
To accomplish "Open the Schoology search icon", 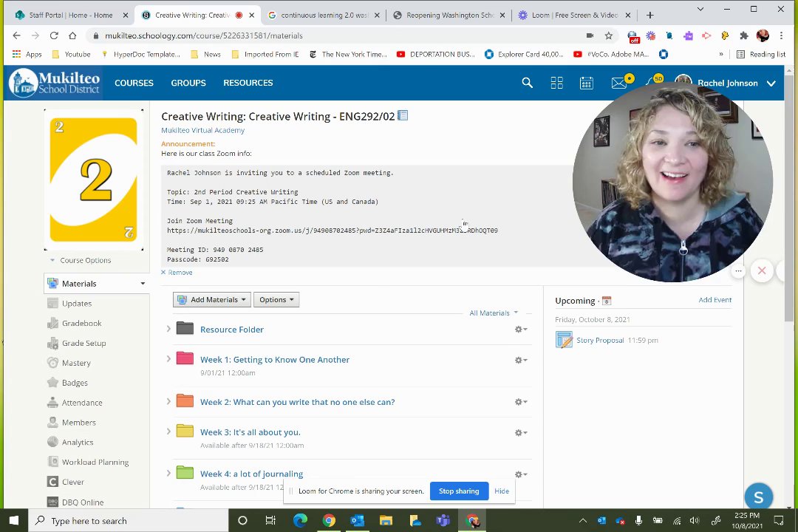I will coord(528,83).
